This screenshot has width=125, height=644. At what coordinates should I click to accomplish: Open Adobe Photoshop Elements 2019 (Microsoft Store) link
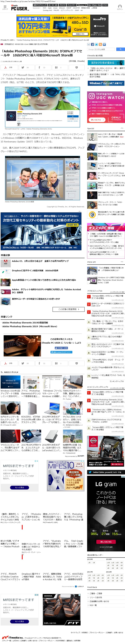click(x=30, y=326)
